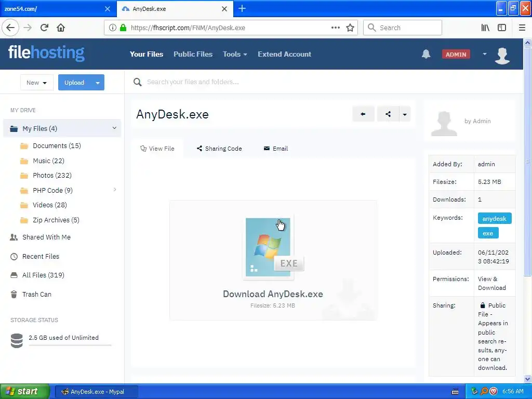Viewport: 532px width, 399px height.
Task: Open the account dropdown caret next to ADMIN
Action: (485, 54)
